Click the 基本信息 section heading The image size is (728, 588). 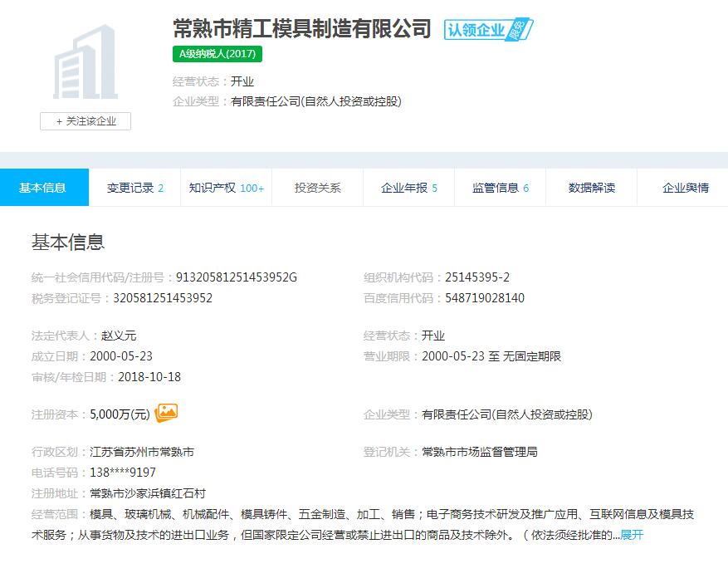pyautogui.click(x=68, y=243)
